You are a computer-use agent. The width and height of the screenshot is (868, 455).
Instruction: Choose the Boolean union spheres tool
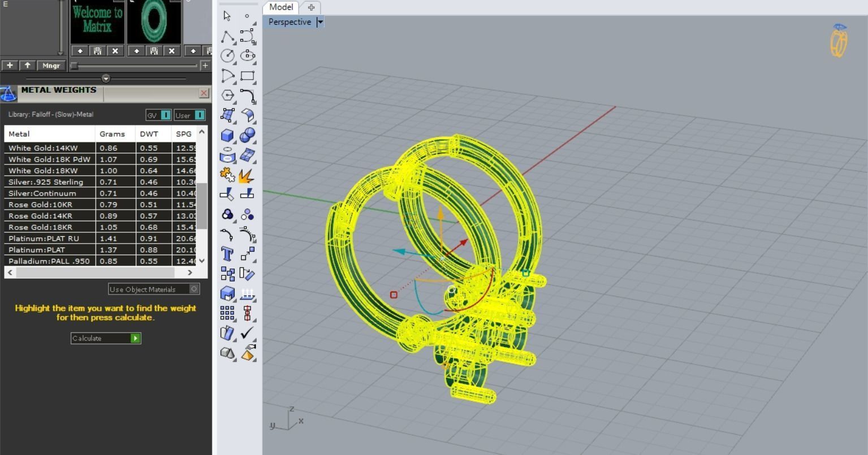coord(247,136)
